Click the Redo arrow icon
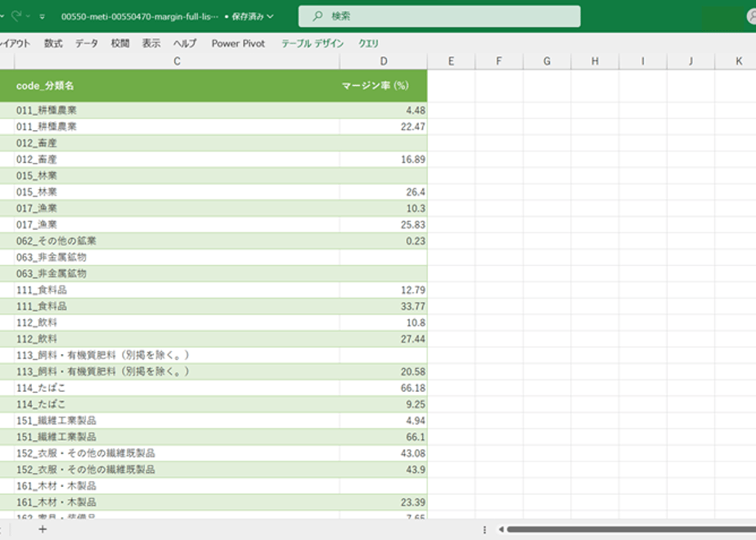 16,16
